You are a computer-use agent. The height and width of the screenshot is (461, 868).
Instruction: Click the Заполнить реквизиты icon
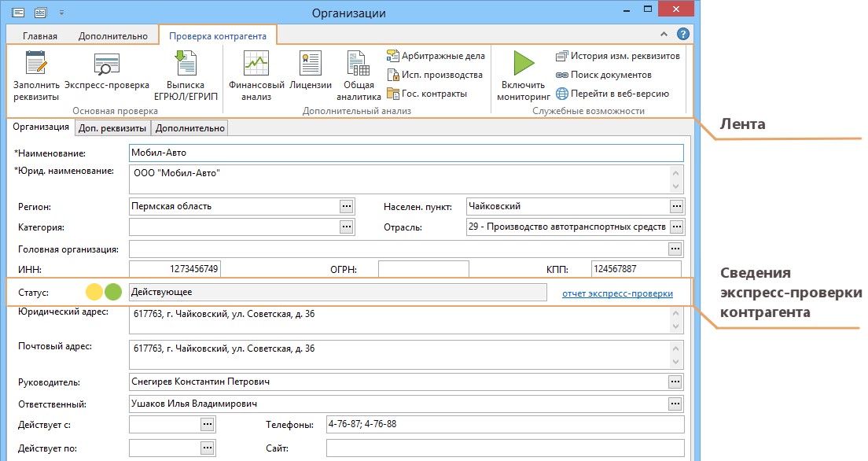coord(36,63)
